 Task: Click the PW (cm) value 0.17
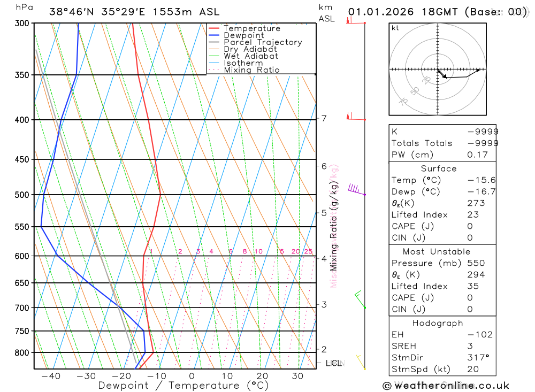pyautogui.click(x=477, y=155)
